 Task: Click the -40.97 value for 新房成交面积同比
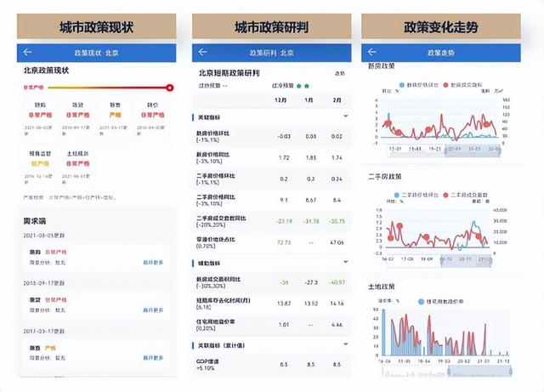pos(337,282)
